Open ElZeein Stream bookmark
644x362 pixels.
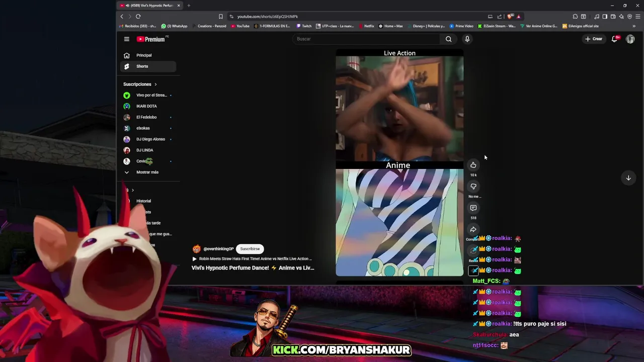pyautogui.click(x=497, y=26)
